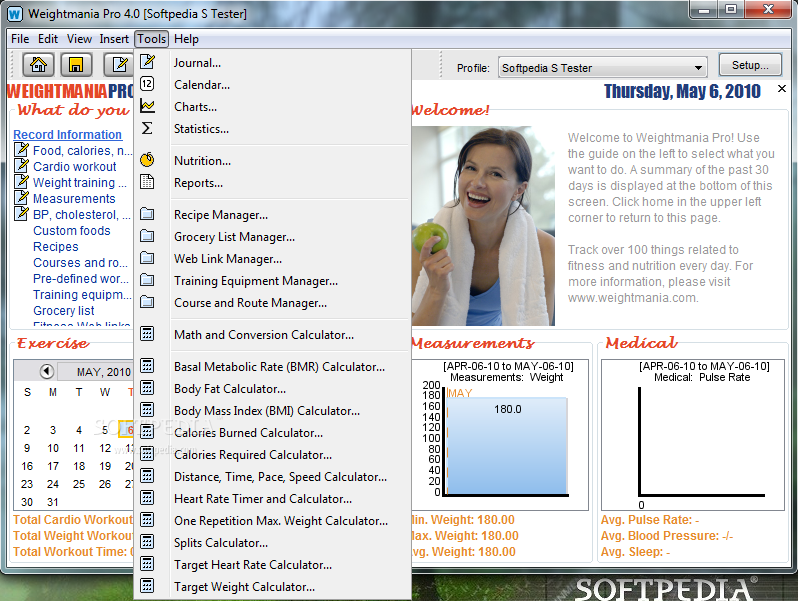The height and width of the screenshot is (601, 798).
Task: Click the Weight training link
Action: point(79,182)
